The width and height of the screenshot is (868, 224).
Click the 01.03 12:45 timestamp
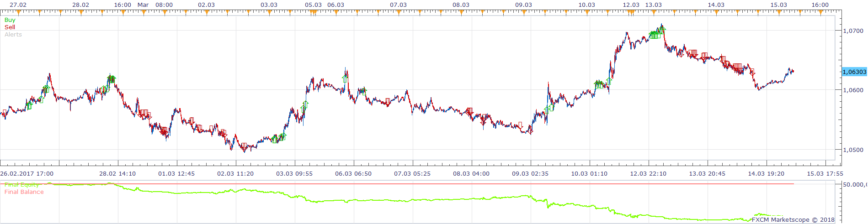tap(176, 174)
